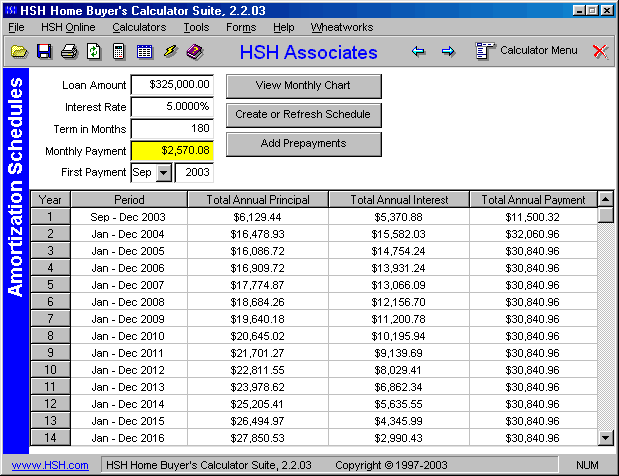
Task: Click the NUM status bar indicator
Action: coord(587,465)
